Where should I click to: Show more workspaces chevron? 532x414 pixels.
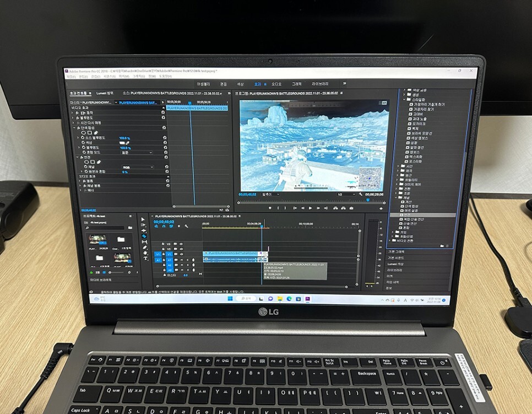point(344,83)
